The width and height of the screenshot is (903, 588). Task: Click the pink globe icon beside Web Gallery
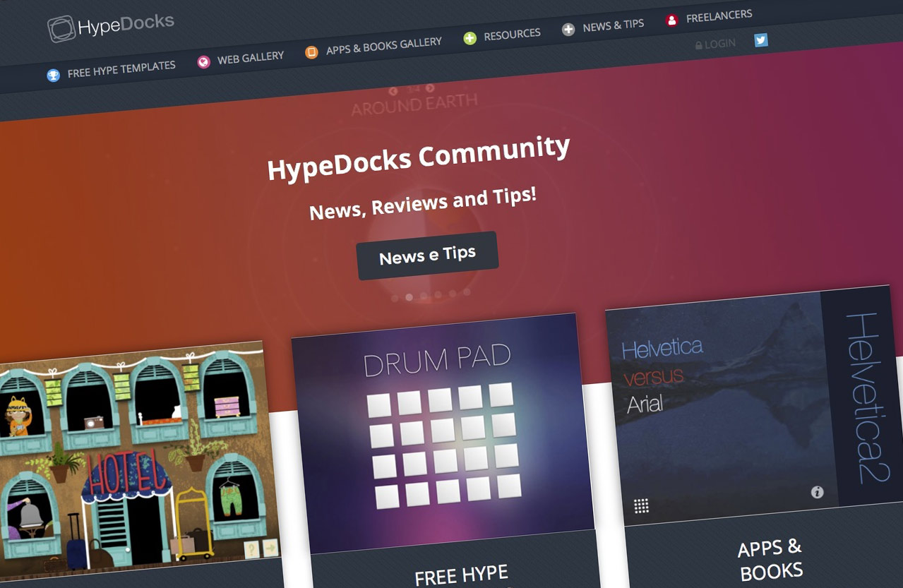tap(203, 61)
